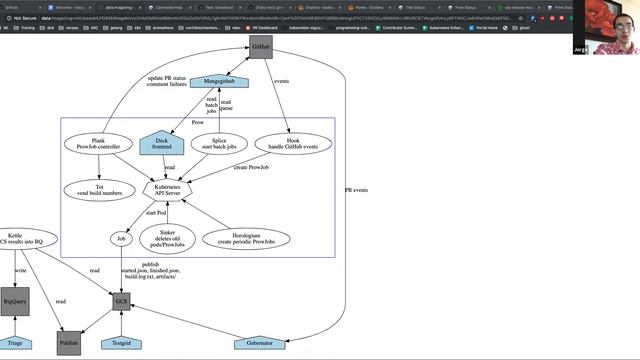Open the contribex/mentors bookmarks folder
This screenshot has width=640, height=360.
pyautogui.click(x=199, y=28)
